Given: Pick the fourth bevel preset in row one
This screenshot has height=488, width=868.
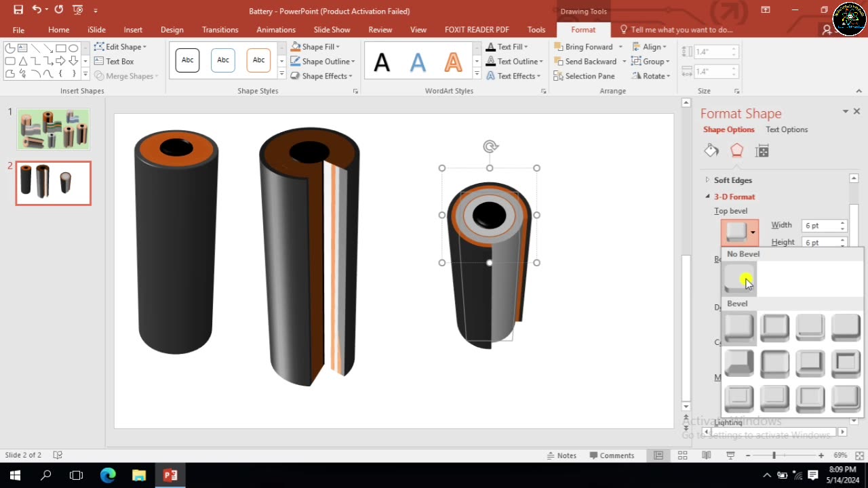Looking at the screenshot, I should coord(846,327).
